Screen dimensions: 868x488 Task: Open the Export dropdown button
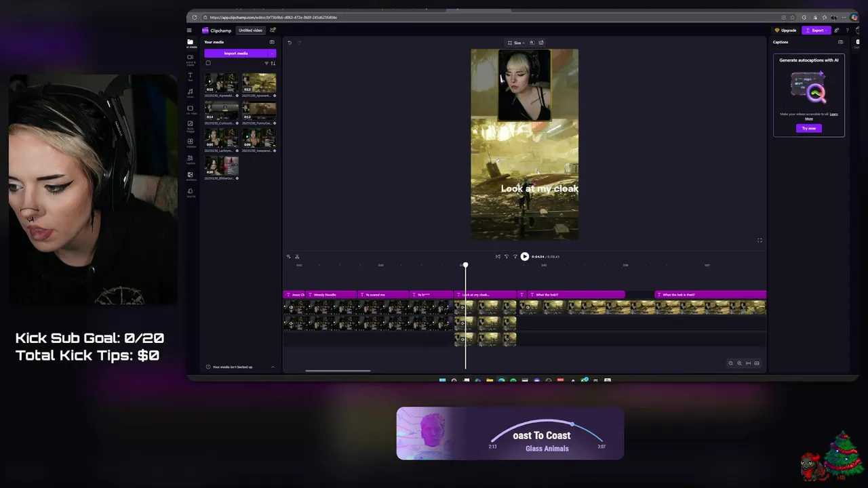(816, 30)
